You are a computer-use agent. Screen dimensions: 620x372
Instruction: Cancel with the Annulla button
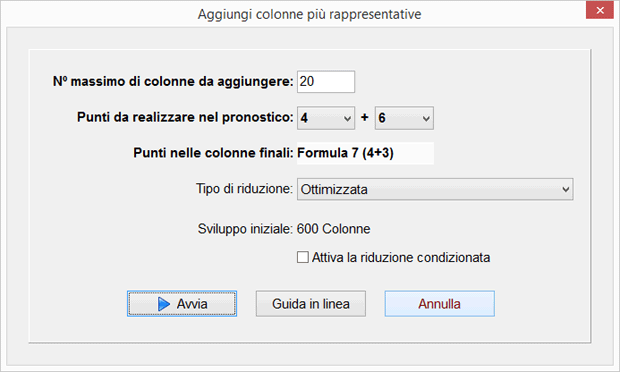coord(440,304)
